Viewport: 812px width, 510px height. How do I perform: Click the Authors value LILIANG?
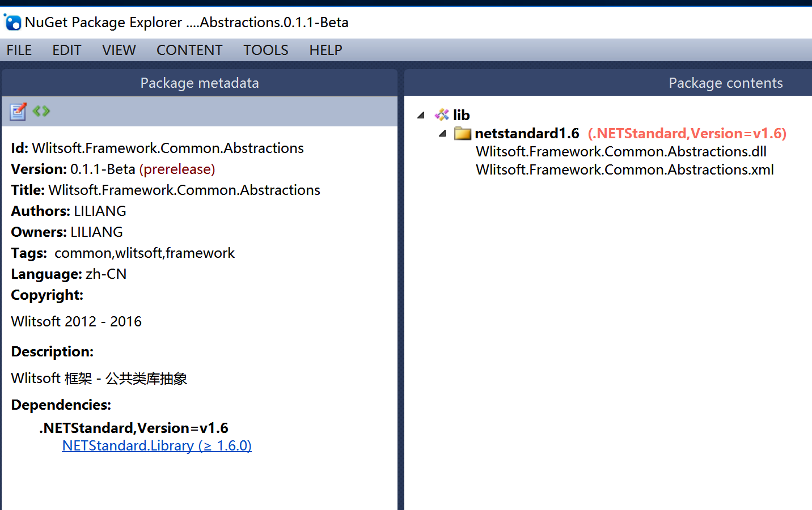point(100,211)
